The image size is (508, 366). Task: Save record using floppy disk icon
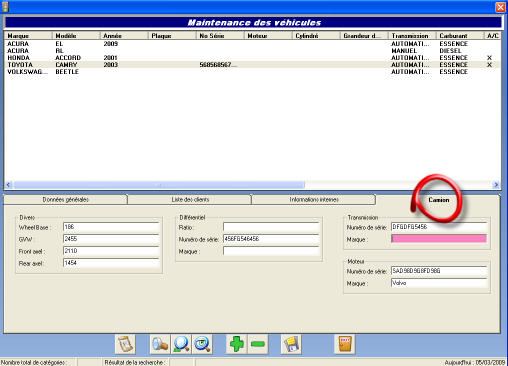(291, 344)
